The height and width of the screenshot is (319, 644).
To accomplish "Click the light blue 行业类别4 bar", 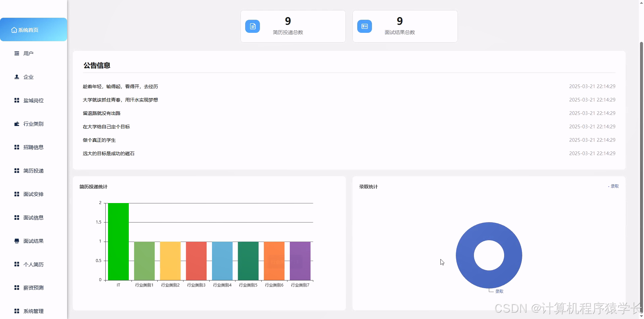I will click(222, 261).
